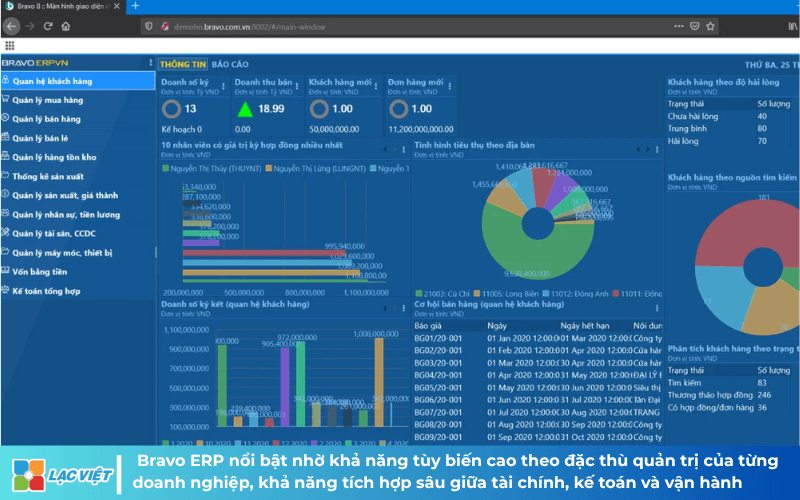Open Doanh số ký card options menu
This screenshot has height=500, width=800.
coord(223,86)
